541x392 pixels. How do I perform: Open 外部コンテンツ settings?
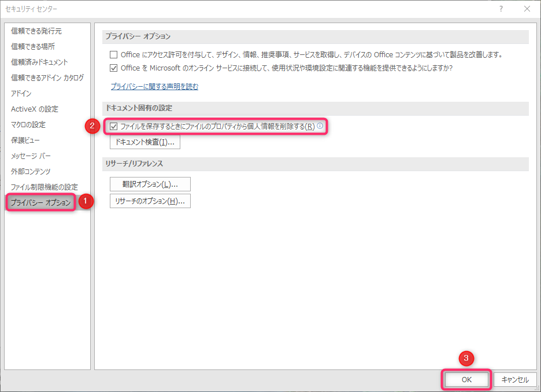(31, 172)
